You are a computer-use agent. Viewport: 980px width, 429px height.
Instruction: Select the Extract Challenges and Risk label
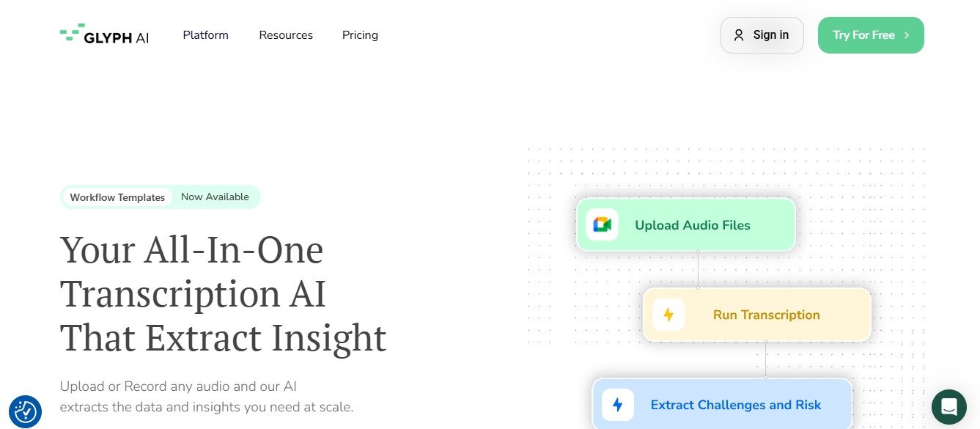[736, 405]
